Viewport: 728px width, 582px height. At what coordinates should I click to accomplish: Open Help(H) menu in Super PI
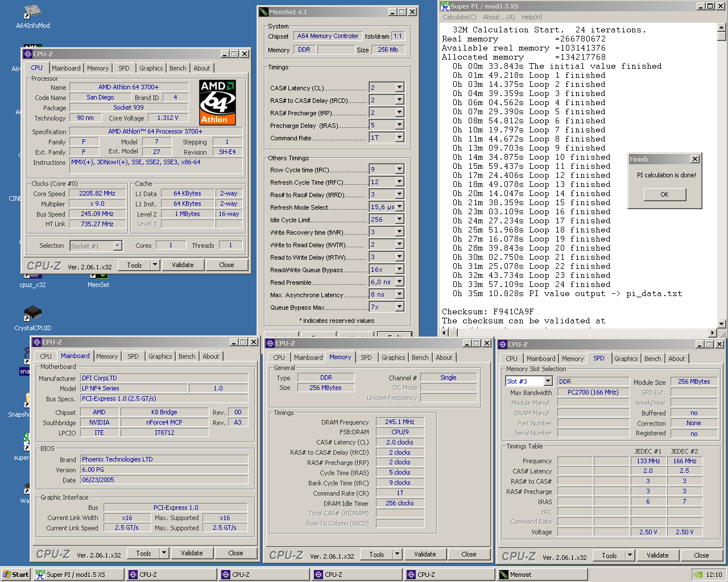pos(532,17)
